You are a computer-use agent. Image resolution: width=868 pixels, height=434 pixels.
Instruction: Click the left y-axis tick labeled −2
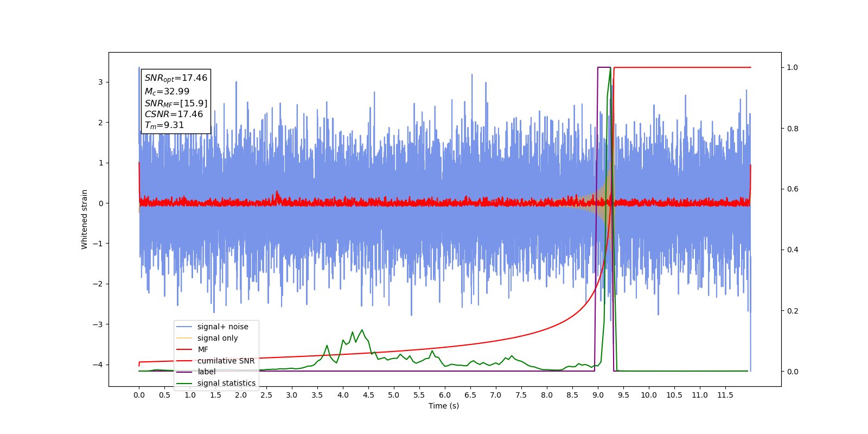coord(98,284)
